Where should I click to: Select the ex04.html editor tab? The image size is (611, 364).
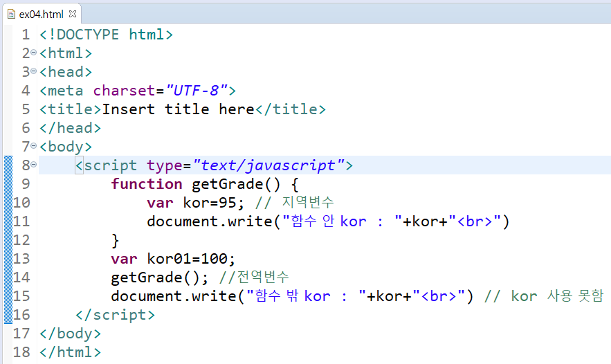tap(41, 15)
